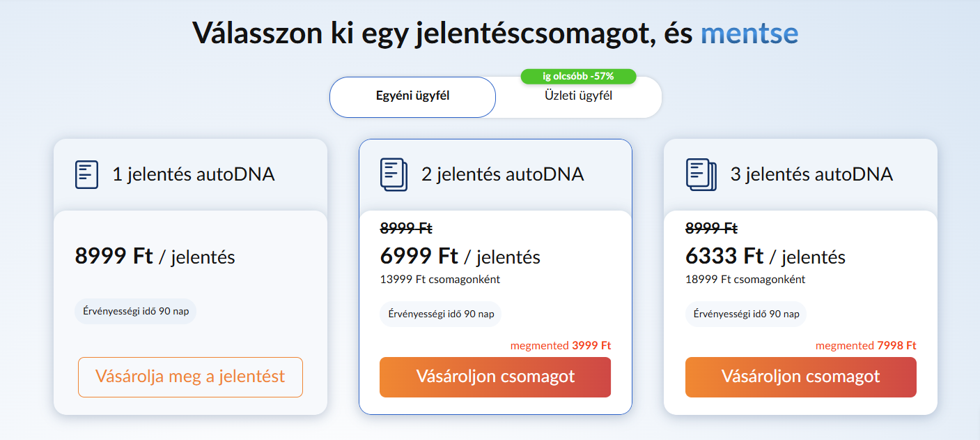
Task: Click the '6333 Ft / jelentés' price
Action: coord(765,257)
